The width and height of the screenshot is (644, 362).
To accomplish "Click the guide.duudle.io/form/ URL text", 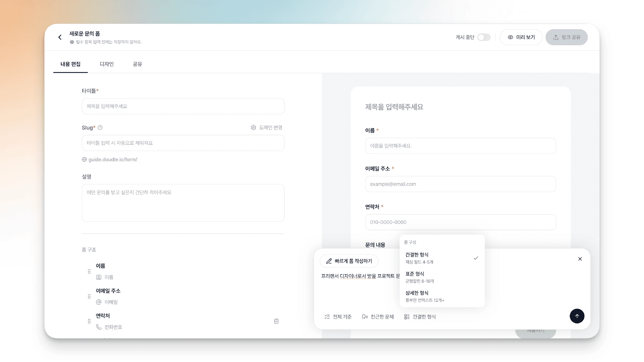I will pos(113,159).
